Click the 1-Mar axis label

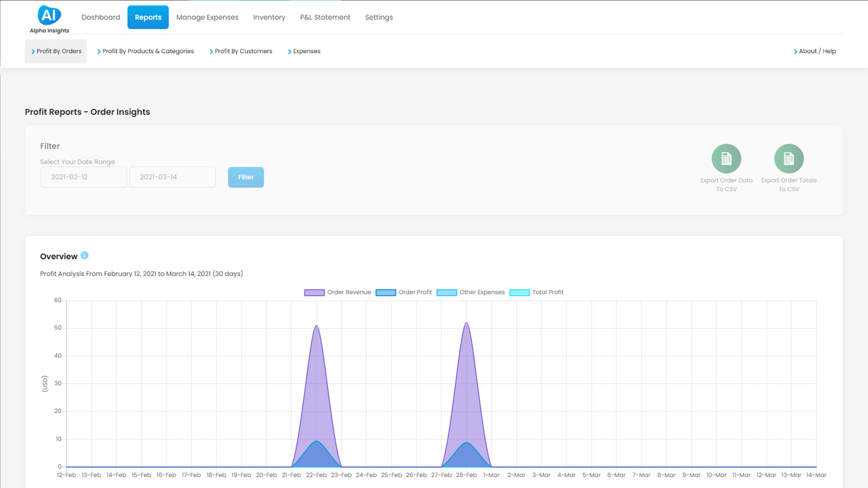point(491,475)
